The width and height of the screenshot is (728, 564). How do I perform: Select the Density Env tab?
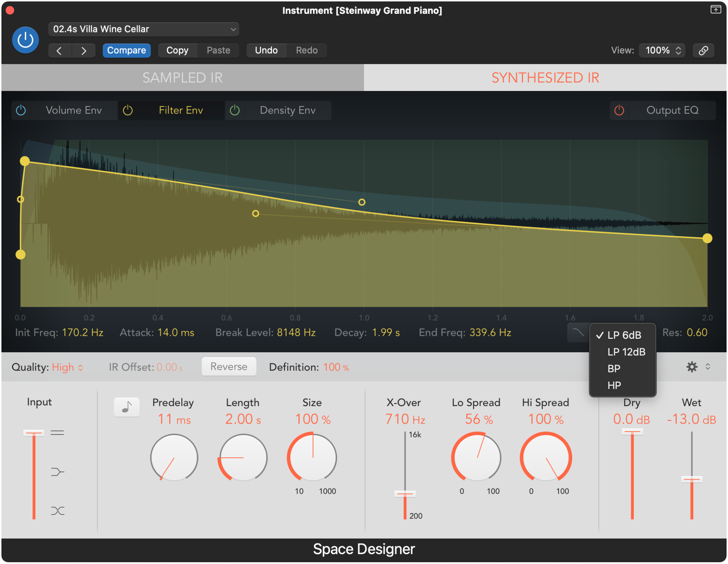click(x=288, y=110)
